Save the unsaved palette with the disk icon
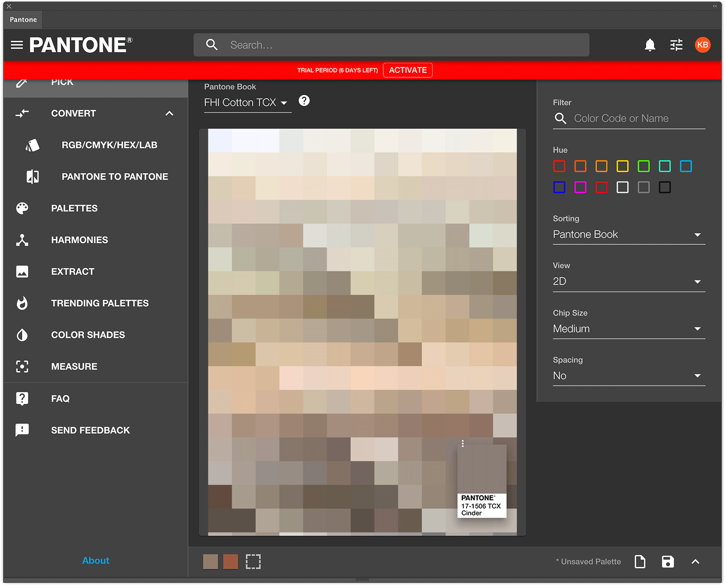The image size is (725, 588). coord(668,561)
